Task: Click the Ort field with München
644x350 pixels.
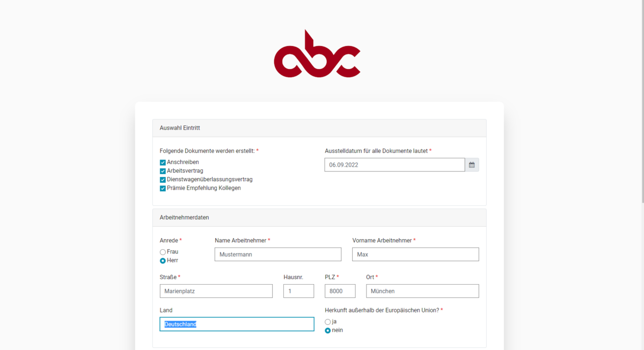Action: tap(423, 291)
